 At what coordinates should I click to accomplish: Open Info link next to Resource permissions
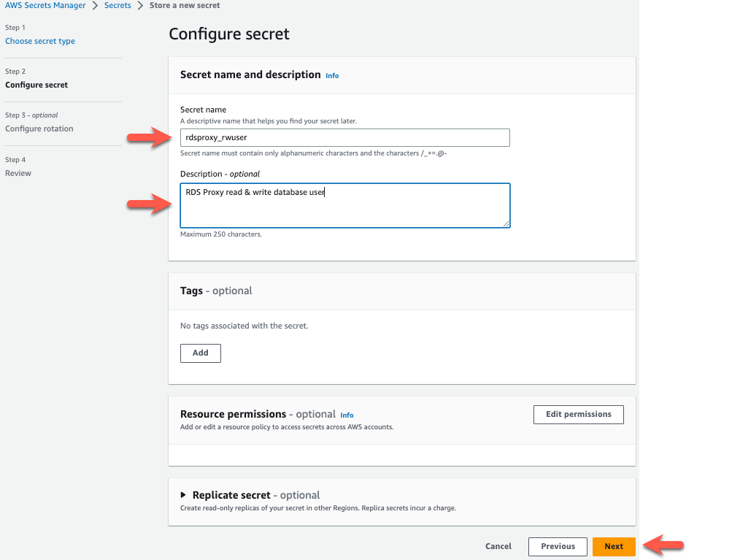point(347,415)
